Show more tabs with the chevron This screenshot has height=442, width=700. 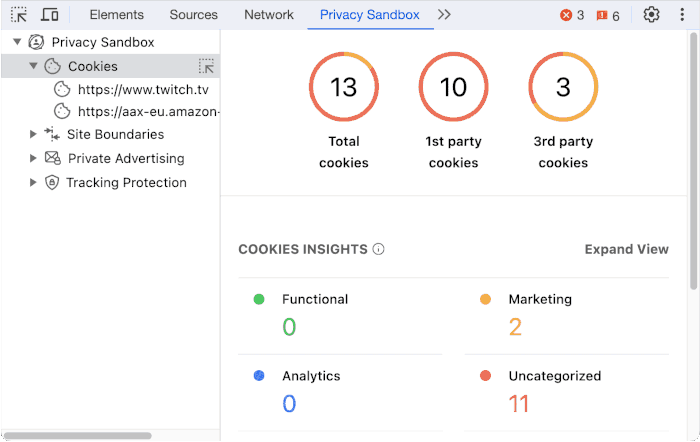pyautogui.click(x=444, y=15)
